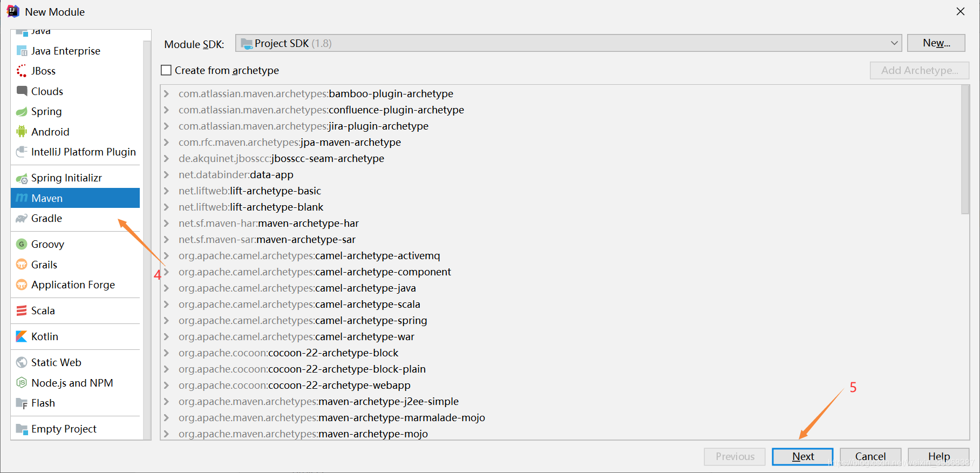
Task: Expand lift-archetype-blank node
Action: 167,207
